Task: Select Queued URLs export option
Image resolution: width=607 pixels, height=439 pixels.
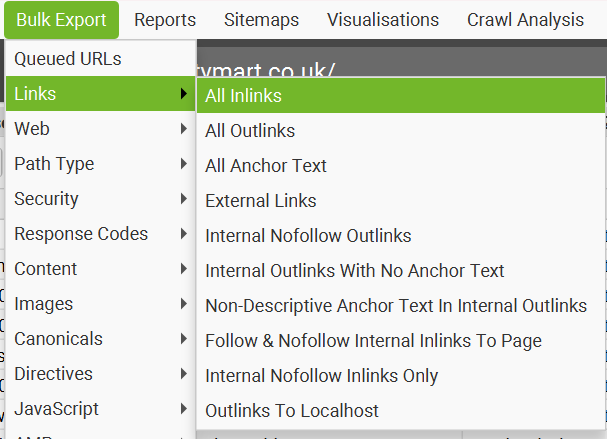Action: [x=100, y=59]
